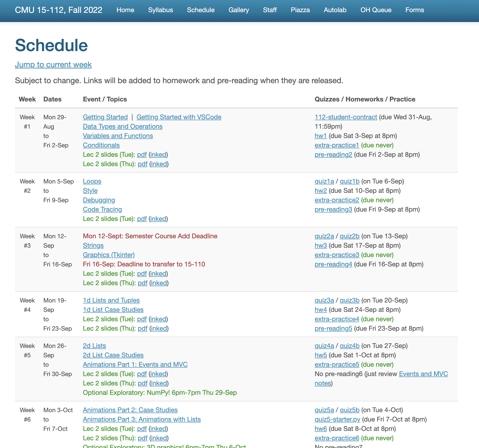Open pre-reading5 link

(333, 329)
